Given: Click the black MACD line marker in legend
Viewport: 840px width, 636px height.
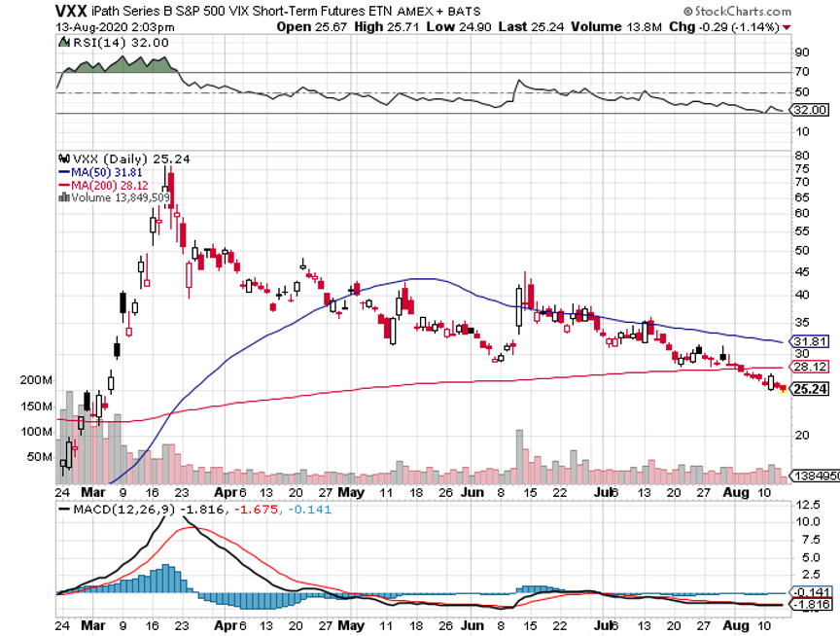Looking at the screenshot, I should (63, 509).
